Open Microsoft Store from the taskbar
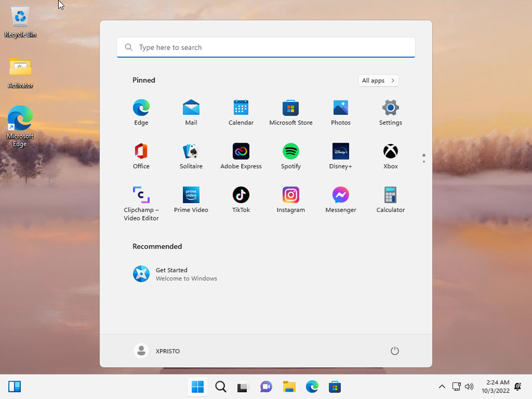This screenshot has width=532, height=399. tap(335, 387)
